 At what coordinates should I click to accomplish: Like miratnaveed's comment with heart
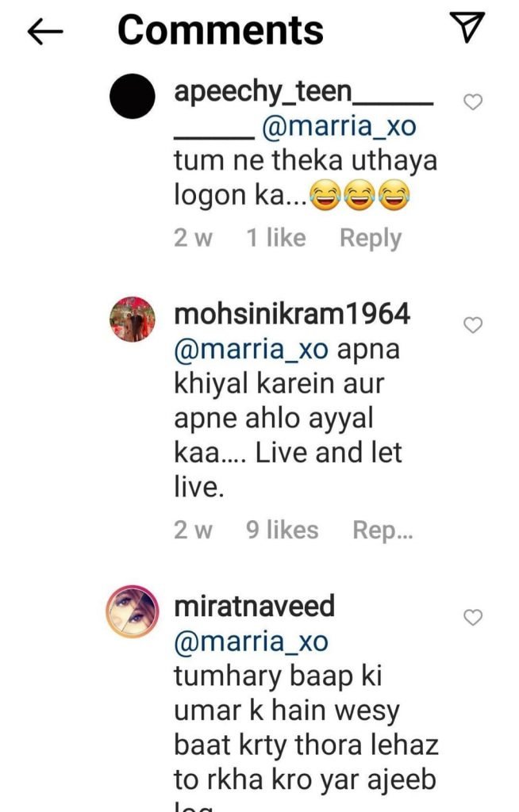(473, 618)
